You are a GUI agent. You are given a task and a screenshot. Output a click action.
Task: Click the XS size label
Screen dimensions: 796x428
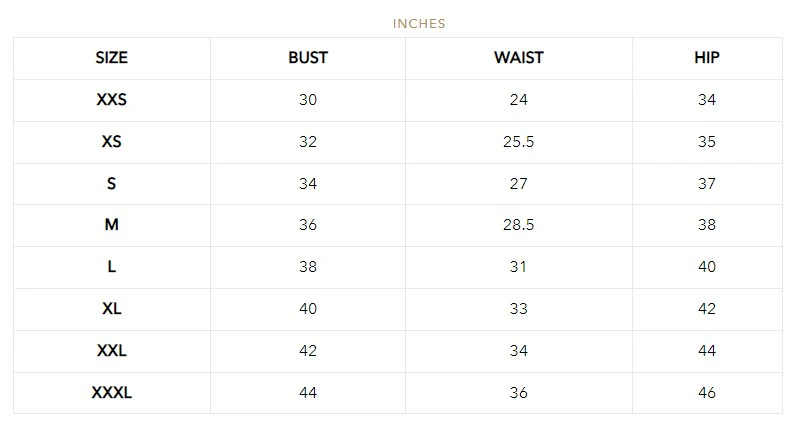click(x=111, y=142)
